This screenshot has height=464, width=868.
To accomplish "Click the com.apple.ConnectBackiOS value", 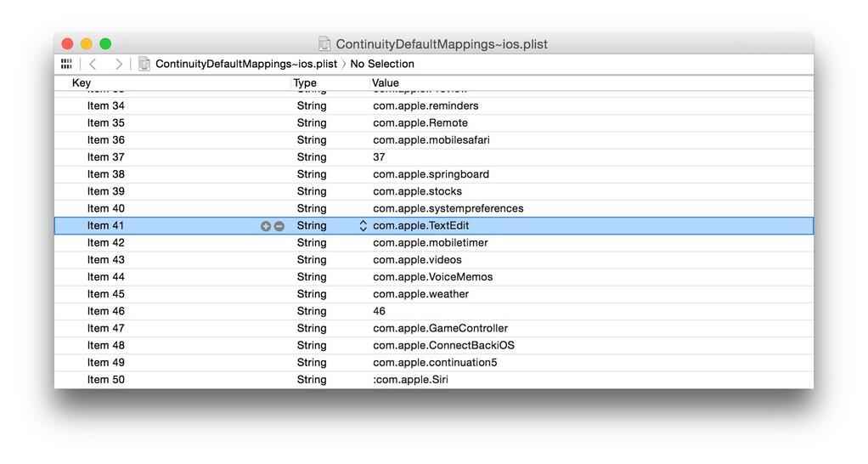I will pyautogui.click(x=443, y=345).
